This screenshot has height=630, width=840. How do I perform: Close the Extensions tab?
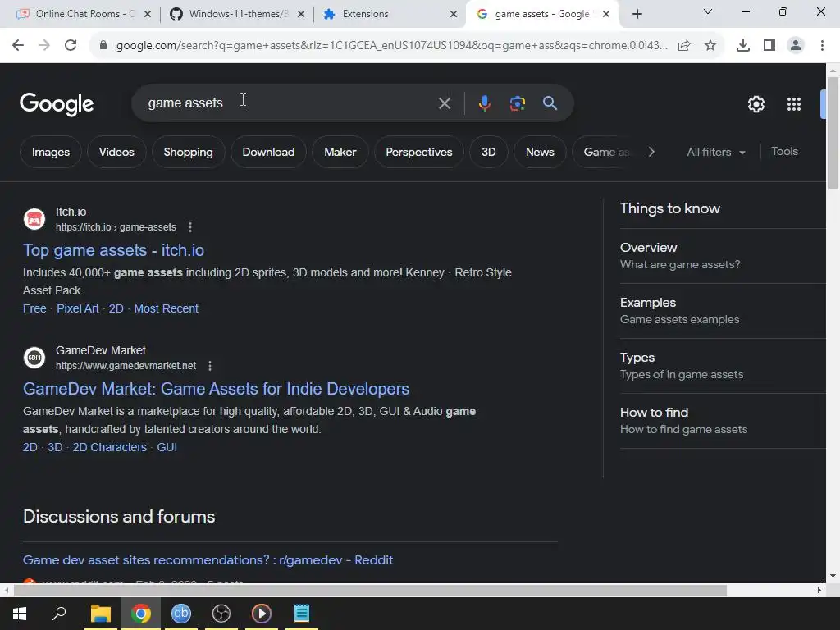(x=454, y=15)
